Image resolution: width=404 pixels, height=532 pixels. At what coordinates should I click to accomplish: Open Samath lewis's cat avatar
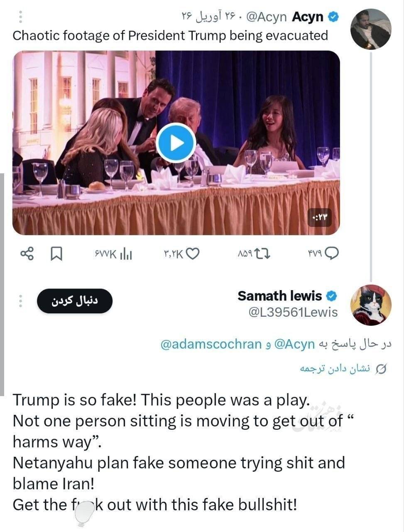[371, 305]
